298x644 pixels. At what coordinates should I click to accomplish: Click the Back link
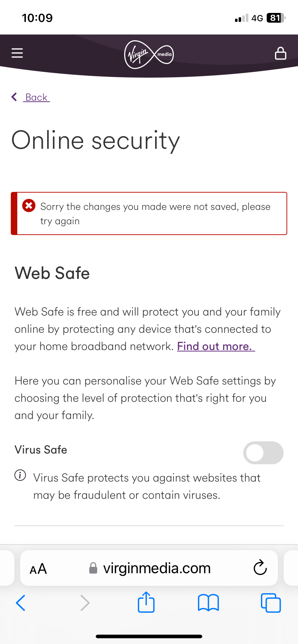click(36, 97)
